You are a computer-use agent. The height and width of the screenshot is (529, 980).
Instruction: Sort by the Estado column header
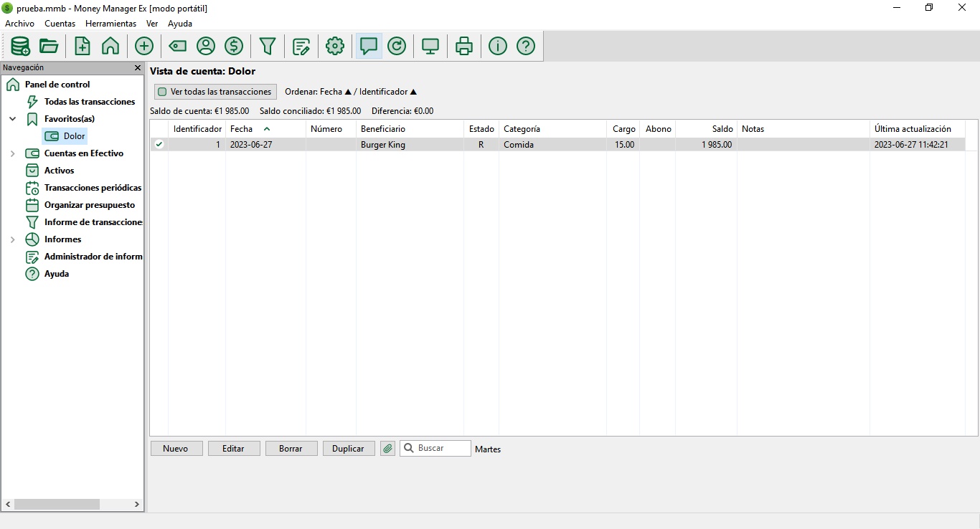[481, 129]
